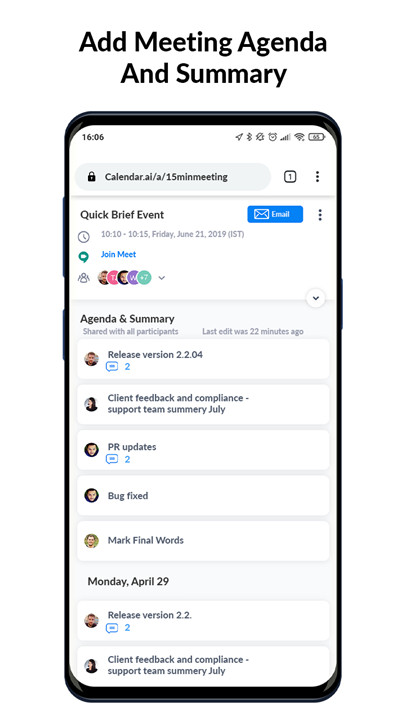Open the +7 more participants avatar
Viewport: 405px width, 720px height.
[144, 278]
